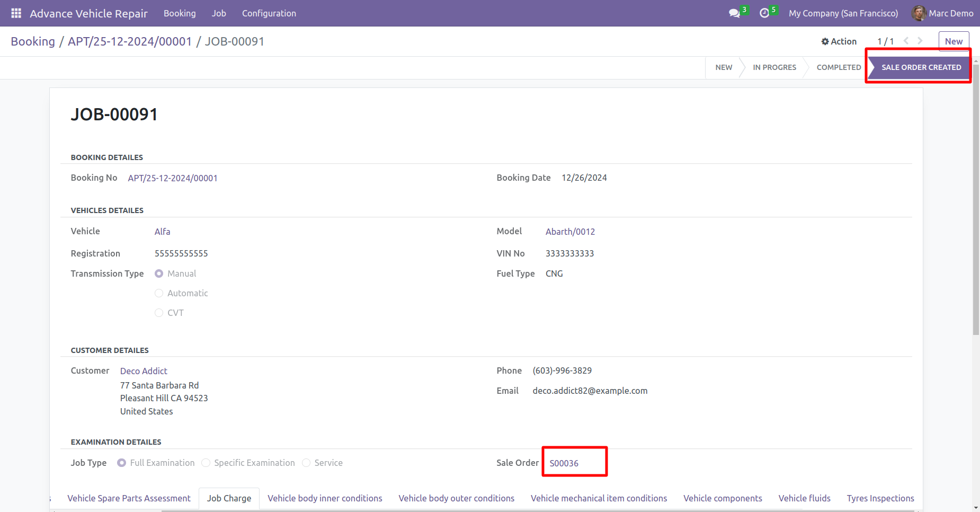
Task: Open the Booking menu
Action: click(180, 13)
